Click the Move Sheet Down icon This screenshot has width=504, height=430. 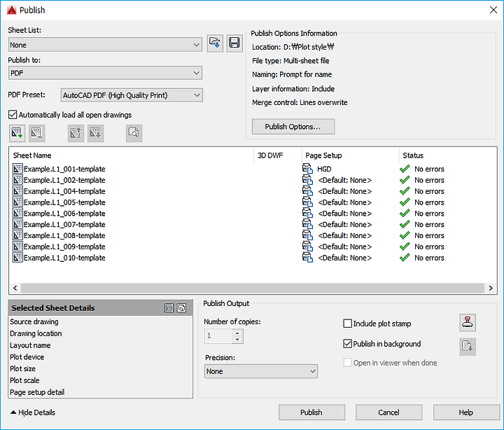tap(95, 133)
